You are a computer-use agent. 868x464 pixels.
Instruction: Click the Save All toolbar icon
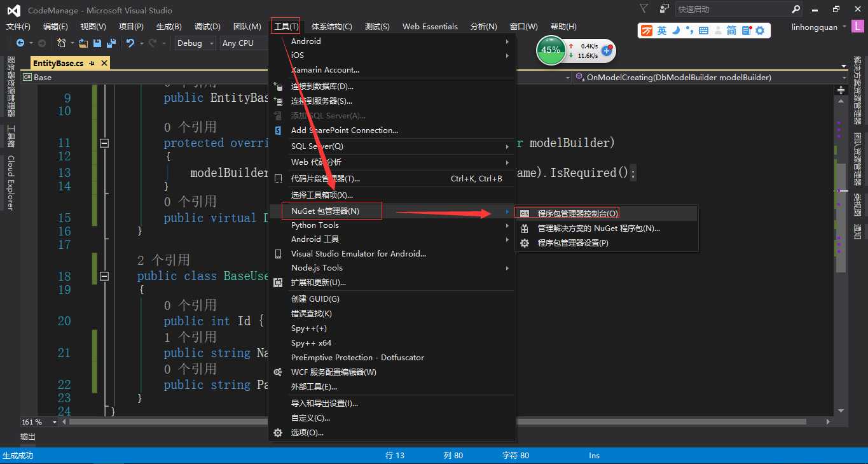click(x=111, y=43)
